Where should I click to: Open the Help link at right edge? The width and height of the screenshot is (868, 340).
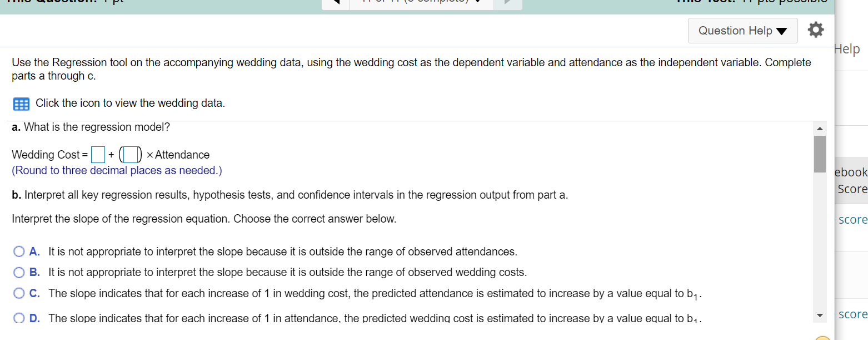coord(847,49)
